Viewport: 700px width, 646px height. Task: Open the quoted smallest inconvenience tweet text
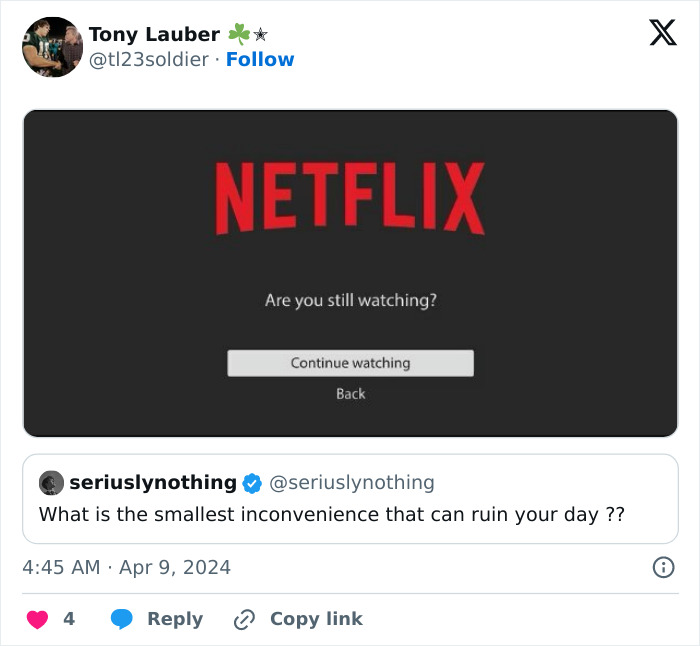point(331,514)
